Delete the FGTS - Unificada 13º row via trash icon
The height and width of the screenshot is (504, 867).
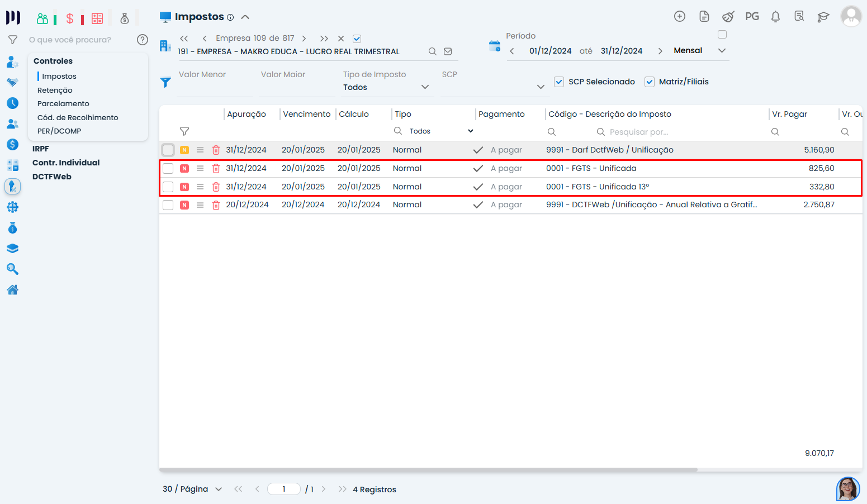[216, 187]
